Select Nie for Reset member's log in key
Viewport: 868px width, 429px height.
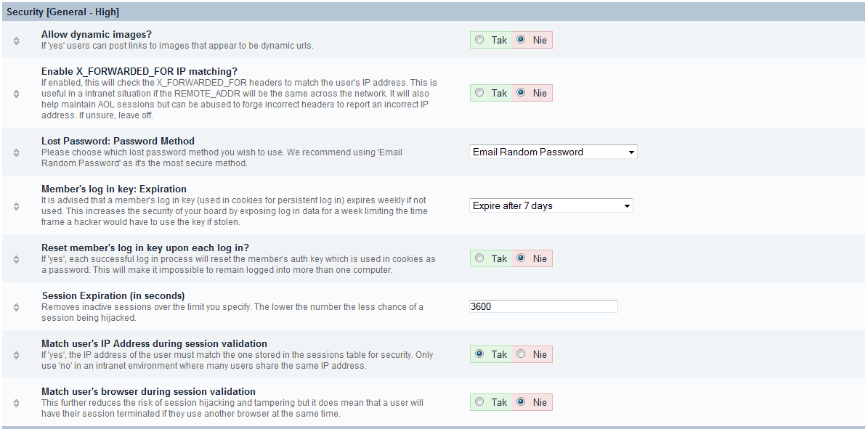pos(521,258)
